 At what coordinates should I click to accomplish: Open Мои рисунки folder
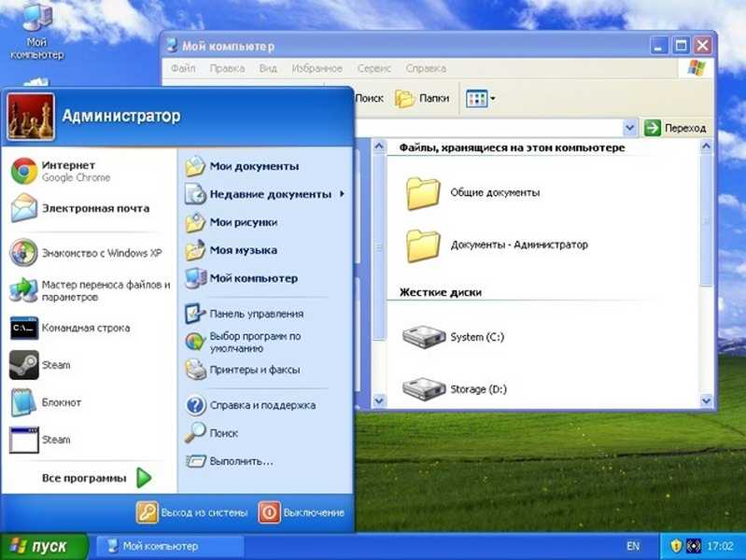[232, 222]
